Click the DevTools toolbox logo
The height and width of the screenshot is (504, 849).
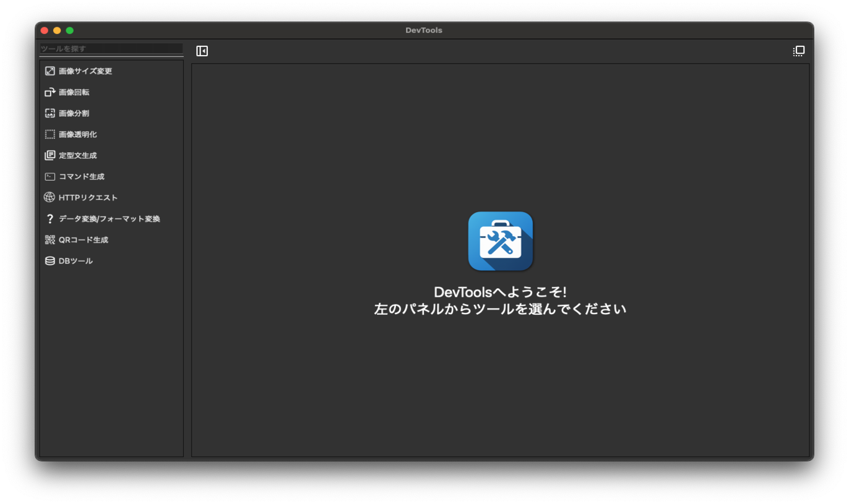tap(501, 241)
